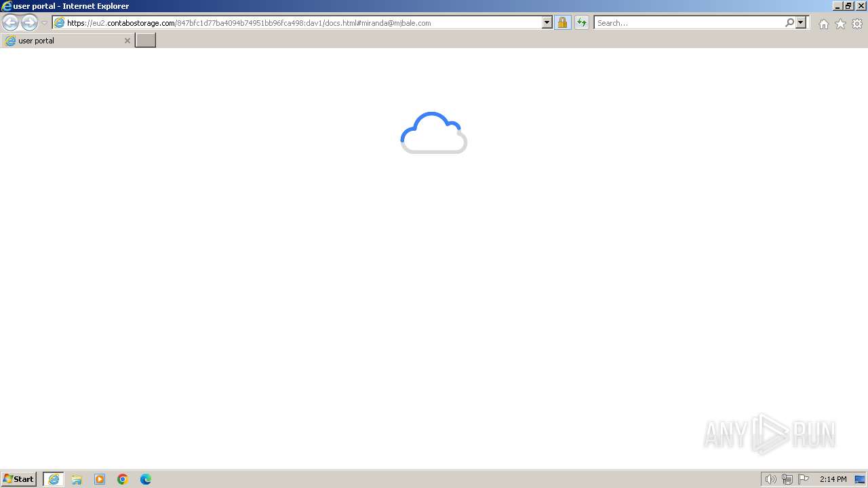The width and height of the screenshot is (868, 488).
Task: Open the Action Center flag icon
Action: pos(804,479)
